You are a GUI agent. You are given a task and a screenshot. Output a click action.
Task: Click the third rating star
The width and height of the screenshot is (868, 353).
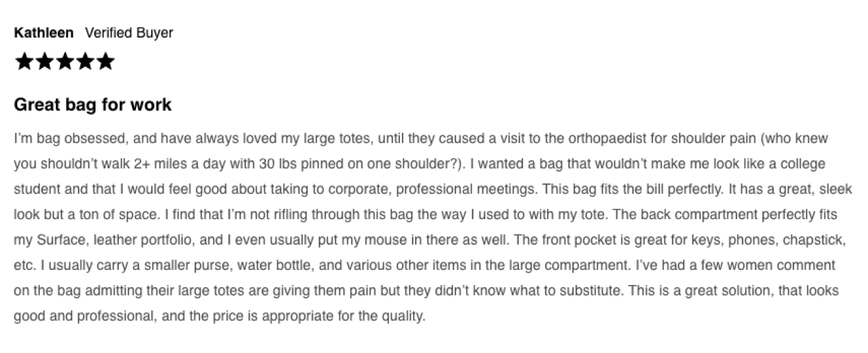(65, 62)
